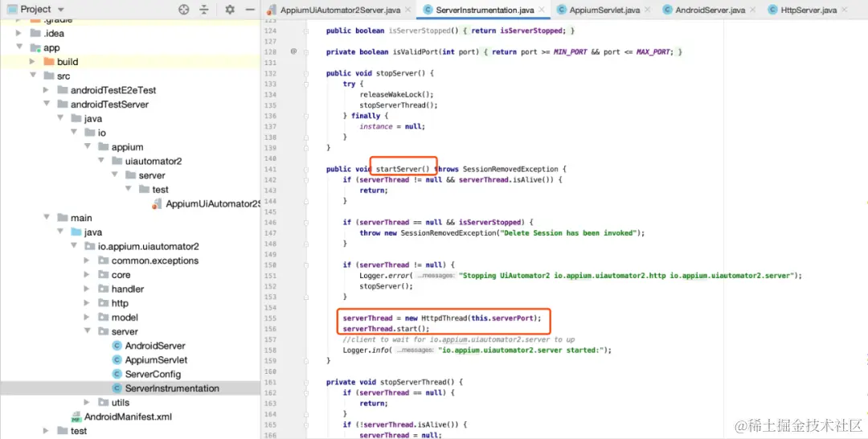868x439 pixels.
Task: Click the AppiumUiAutomator2S file icon in tree
Action: [158, 203]
